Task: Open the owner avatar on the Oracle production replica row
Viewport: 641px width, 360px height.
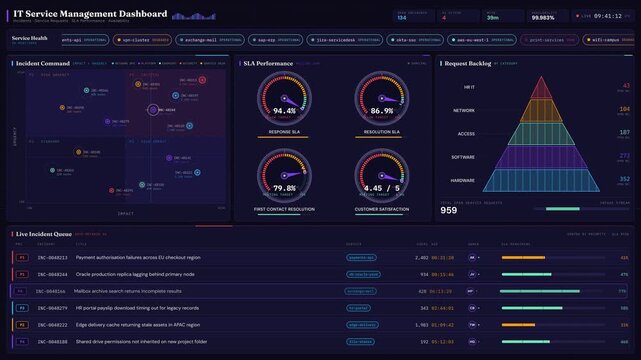Action: coord(472,275)
